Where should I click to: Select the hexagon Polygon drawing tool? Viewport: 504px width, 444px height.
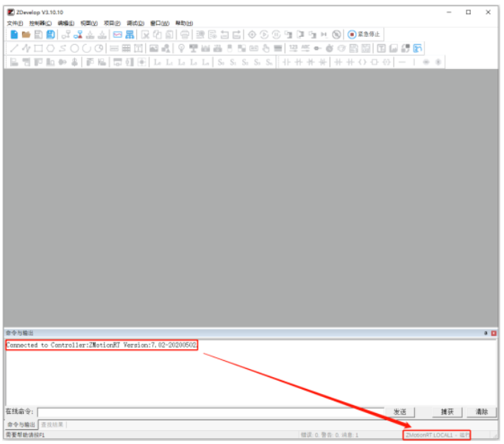pyautogui.click(x=51, y=49)
